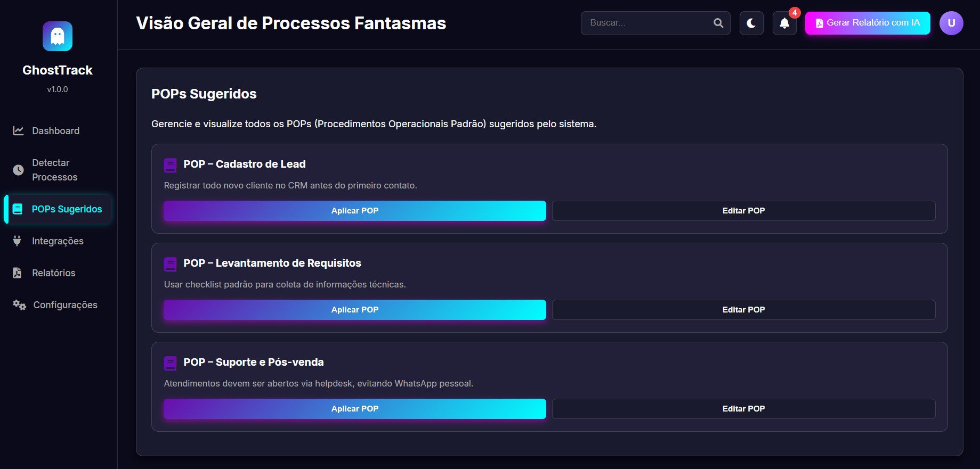Click the magnifier search icon
The width and height of the screenshot is (980, 469).
click(718, 23)
